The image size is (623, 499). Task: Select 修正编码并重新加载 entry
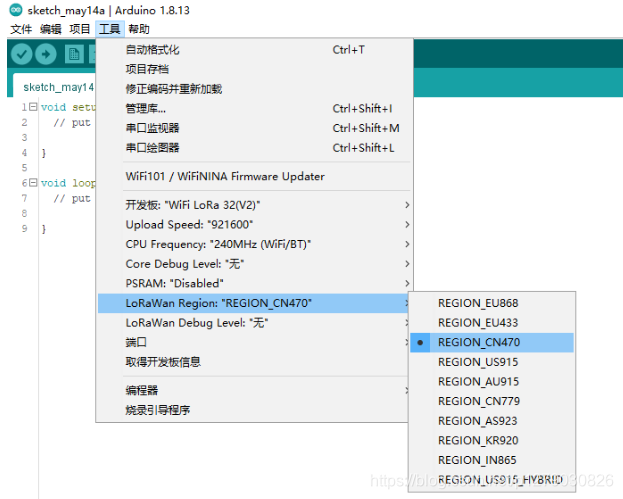253,89
